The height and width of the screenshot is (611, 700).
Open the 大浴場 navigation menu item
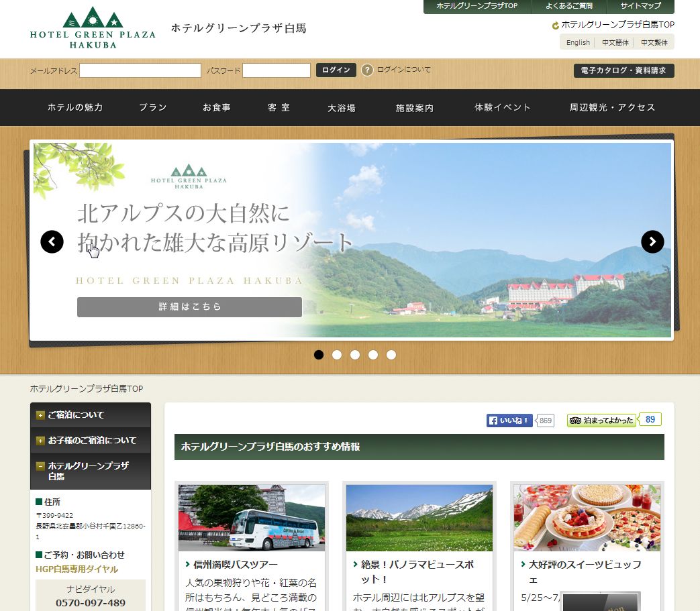tap(342, 107)
